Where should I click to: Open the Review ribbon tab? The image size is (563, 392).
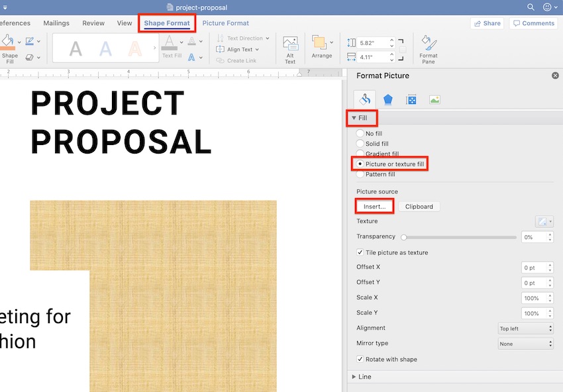click(x=93, y=23)
